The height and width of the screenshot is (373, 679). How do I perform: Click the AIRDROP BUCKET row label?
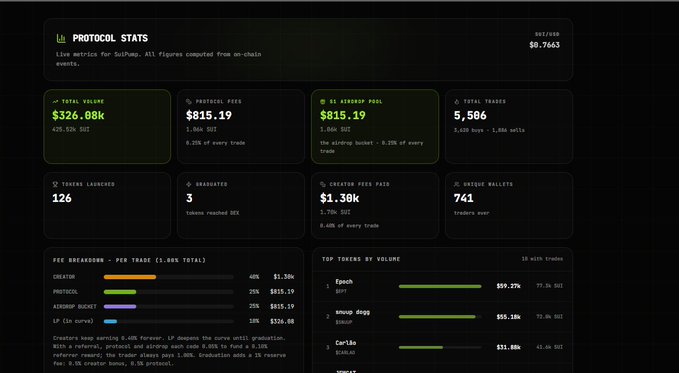[x=74, y=307]
